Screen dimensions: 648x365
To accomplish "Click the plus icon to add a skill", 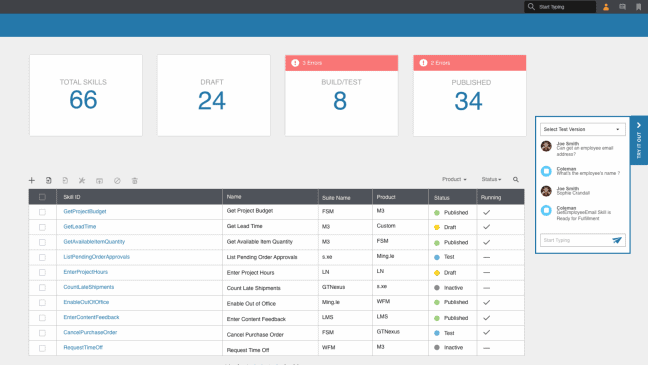I will click(32, 180).
